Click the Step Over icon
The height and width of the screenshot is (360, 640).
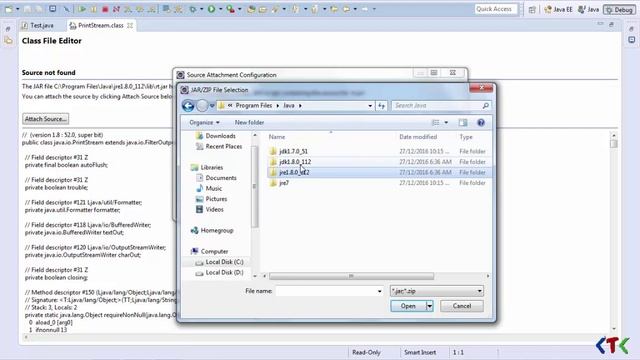point(140,9)
